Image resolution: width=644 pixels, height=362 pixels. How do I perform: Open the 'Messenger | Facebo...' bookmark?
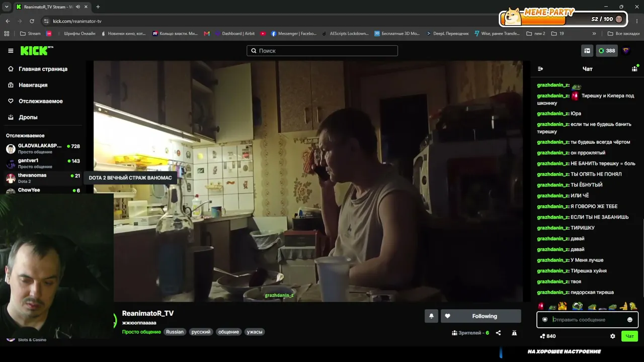coord(294,34)
